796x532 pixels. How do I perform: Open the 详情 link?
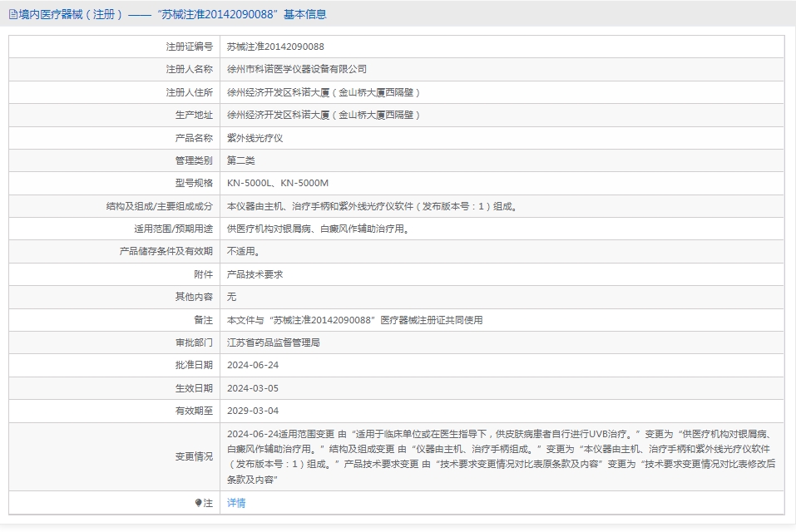tap(236, 503)
